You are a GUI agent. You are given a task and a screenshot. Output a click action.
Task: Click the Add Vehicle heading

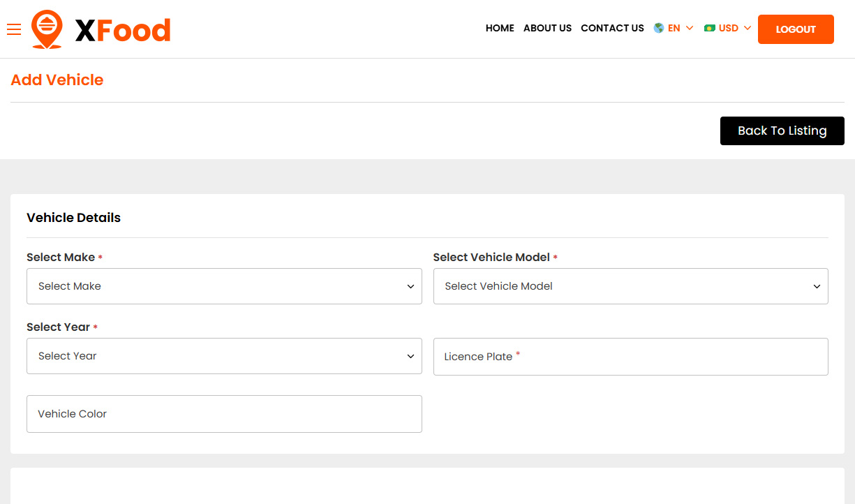point(57,80)
